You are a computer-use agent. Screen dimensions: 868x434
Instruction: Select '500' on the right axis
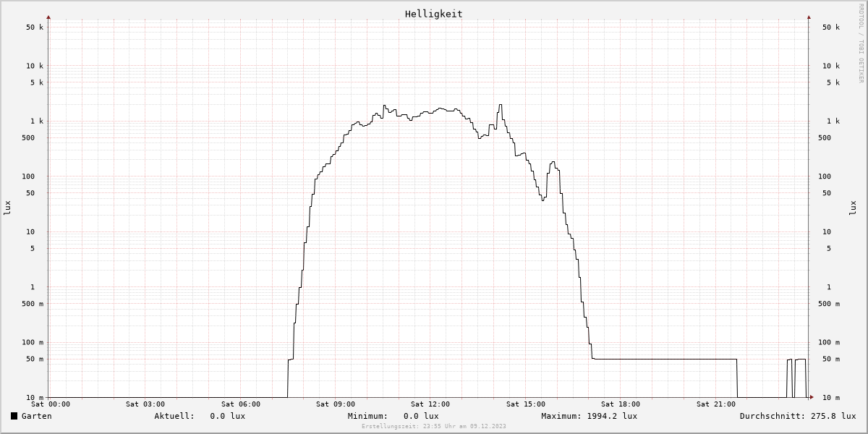pos(825,137)
